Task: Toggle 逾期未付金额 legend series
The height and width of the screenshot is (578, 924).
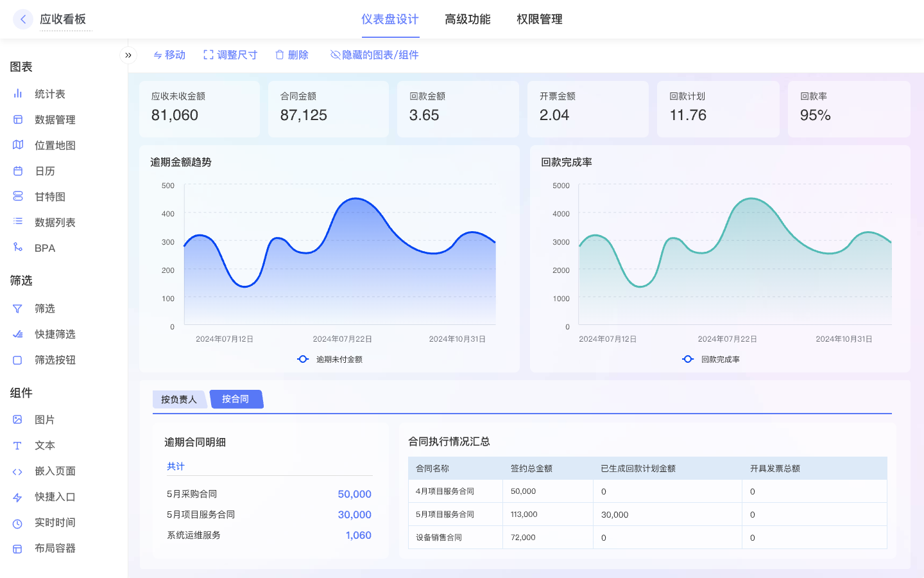Action: coord(330,360)
